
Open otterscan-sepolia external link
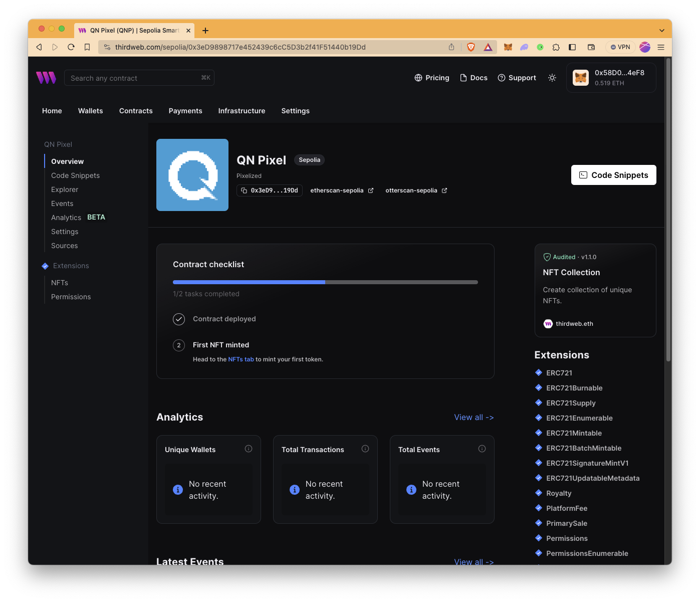tap(416, 190)
